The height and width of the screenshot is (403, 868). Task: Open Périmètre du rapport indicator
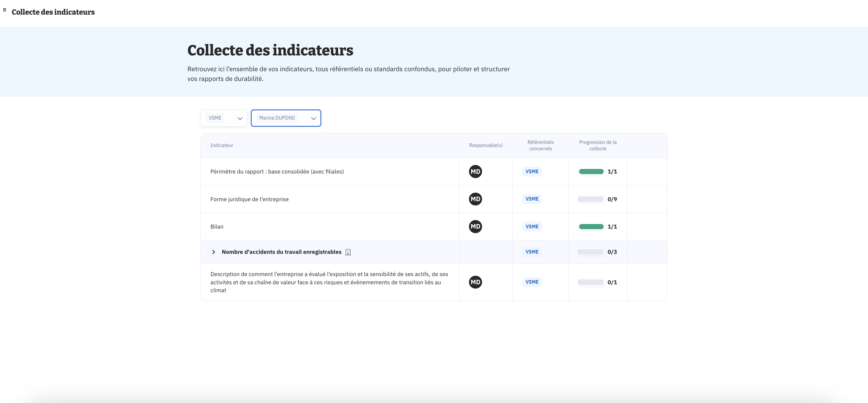pyautogui.click(x=277, y=172)
